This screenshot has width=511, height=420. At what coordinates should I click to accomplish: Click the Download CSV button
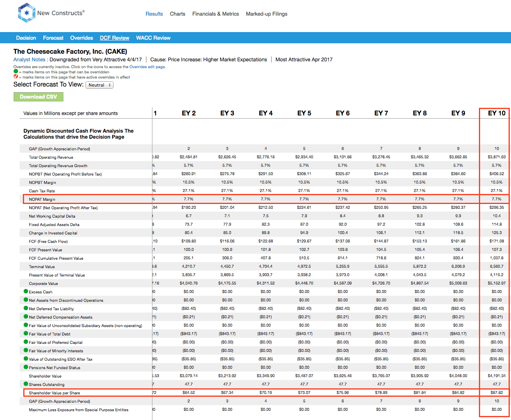point(39,97)
